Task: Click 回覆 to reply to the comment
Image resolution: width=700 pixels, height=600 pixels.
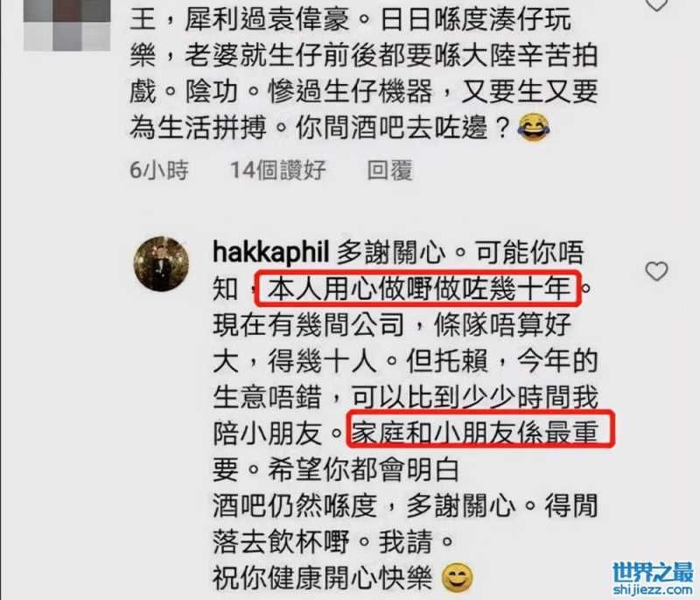Action: (x=389, y=170)
